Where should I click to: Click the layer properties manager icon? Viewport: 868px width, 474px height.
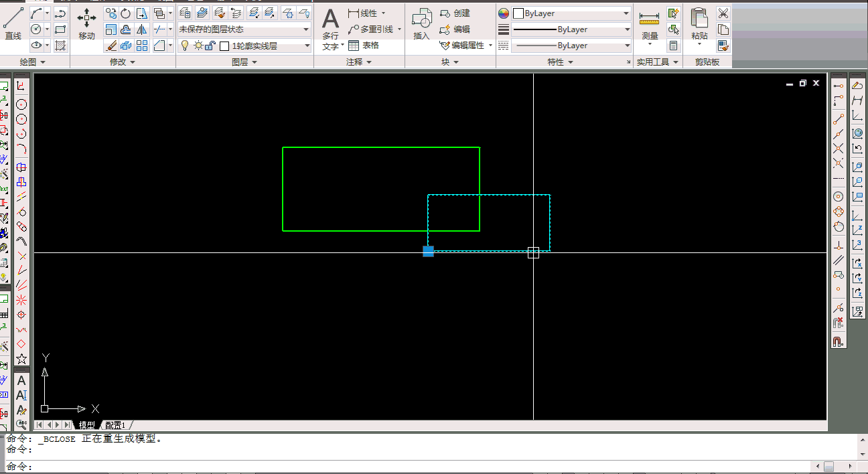[x=186, y=13]
